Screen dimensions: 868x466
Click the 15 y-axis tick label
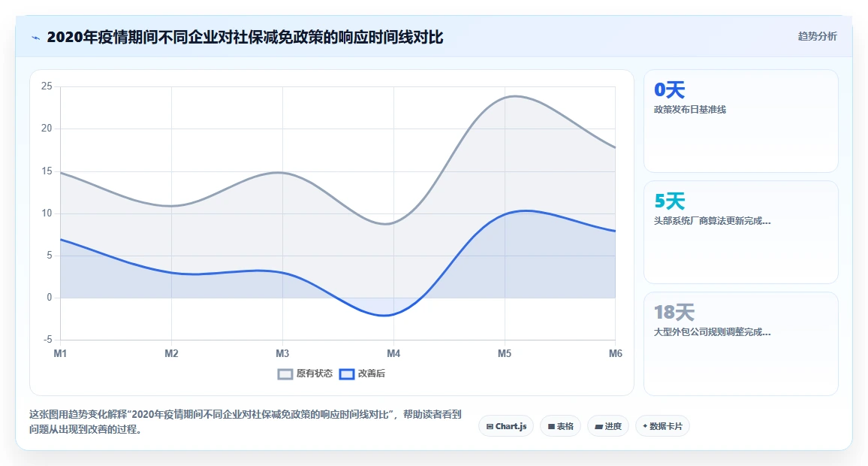(47, 171)
